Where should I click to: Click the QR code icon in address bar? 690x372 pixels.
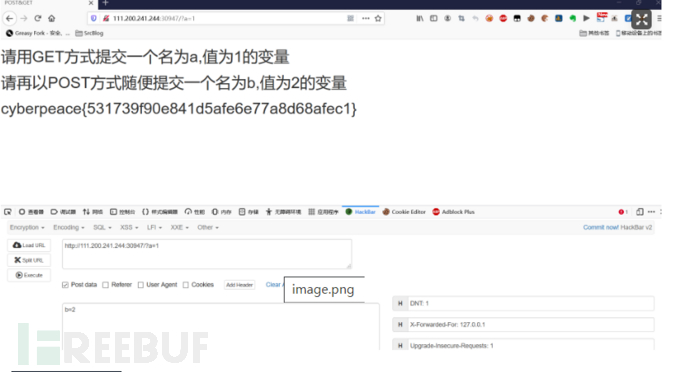pos(350,18)
